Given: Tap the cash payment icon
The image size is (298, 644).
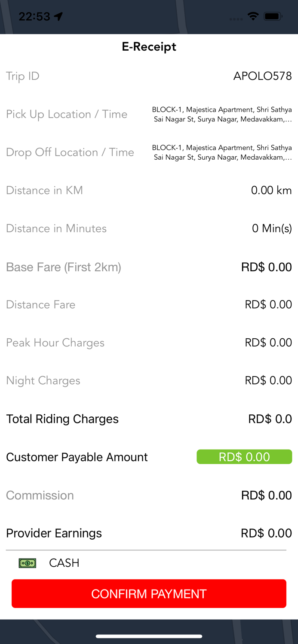Looking at the screenshot, I should point(27,563).
